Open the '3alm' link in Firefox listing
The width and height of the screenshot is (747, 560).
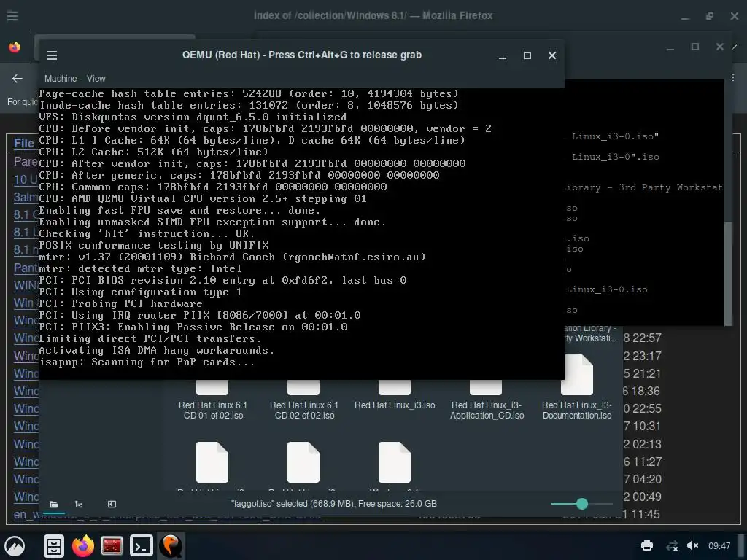pyautogui.click(x=26, y=197)
